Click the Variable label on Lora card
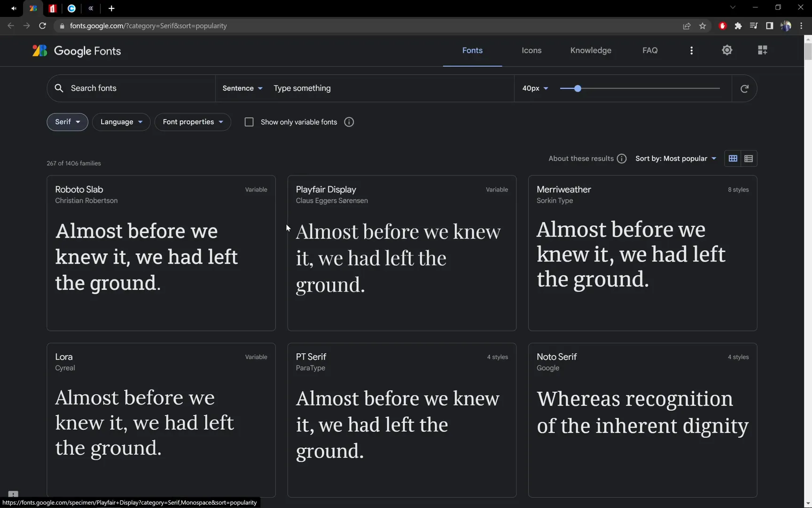812x508 pixels. pyautogui.click(x=256, y=357)
